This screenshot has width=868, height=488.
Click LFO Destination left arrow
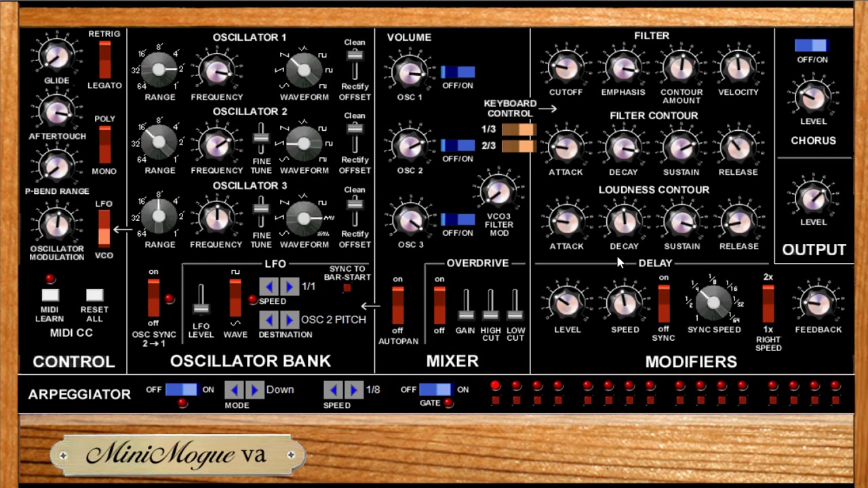[269, 320]
